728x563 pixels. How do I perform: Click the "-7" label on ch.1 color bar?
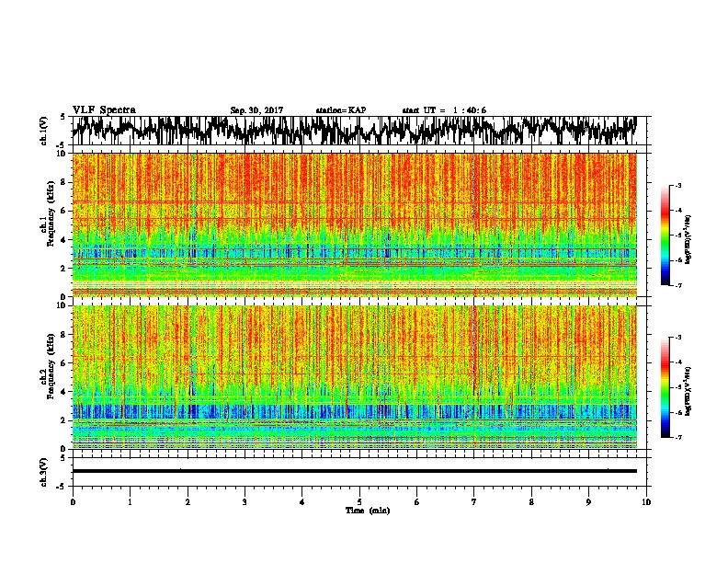click(677, 285)
